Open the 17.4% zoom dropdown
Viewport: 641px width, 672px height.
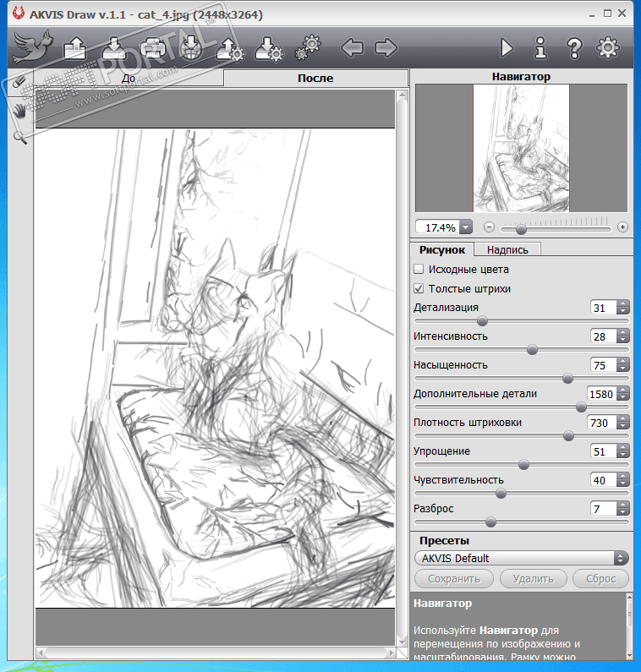click(466, 227)
